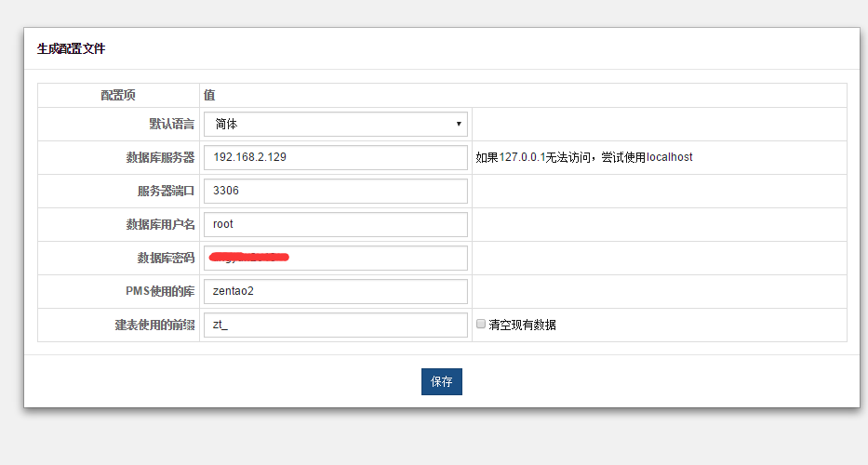Open the 默认语言 language dropdown
This screenshot has width=868, height=465.
click(336, 124)
